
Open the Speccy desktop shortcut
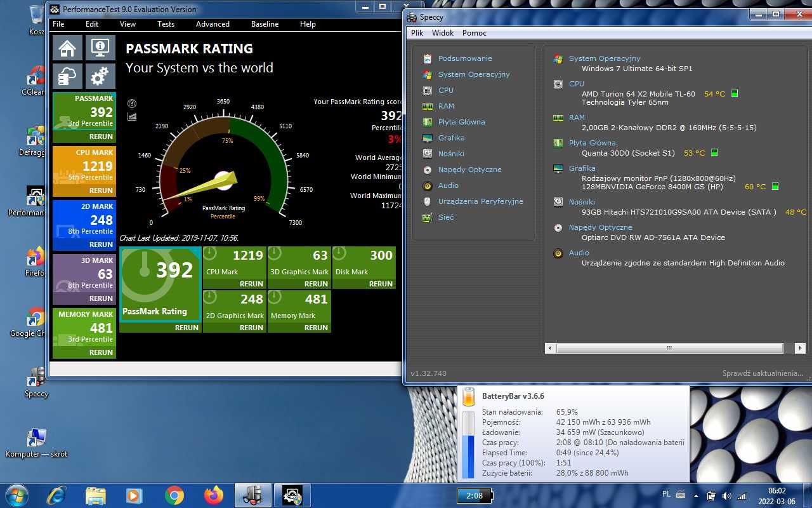36,382
